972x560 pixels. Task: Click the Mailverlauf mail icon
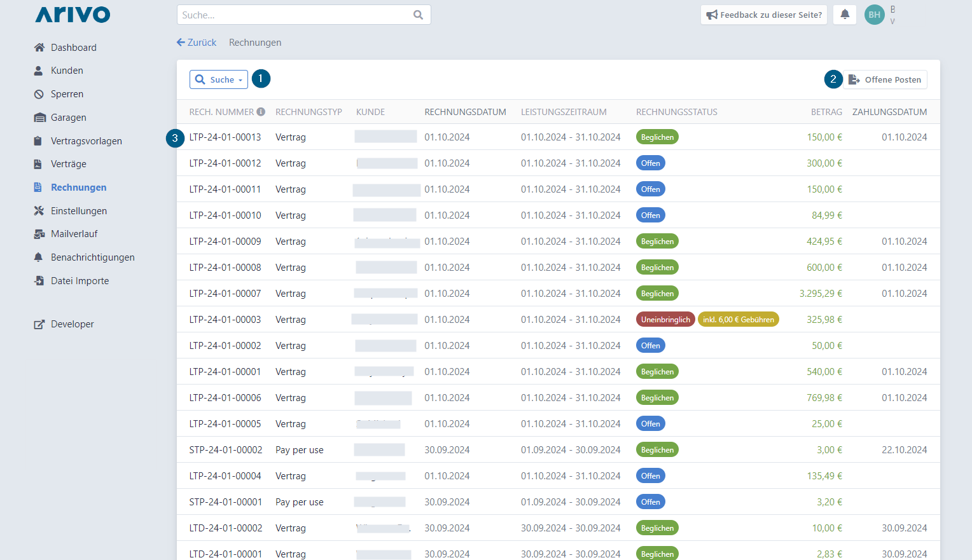[x=39, y=234]
